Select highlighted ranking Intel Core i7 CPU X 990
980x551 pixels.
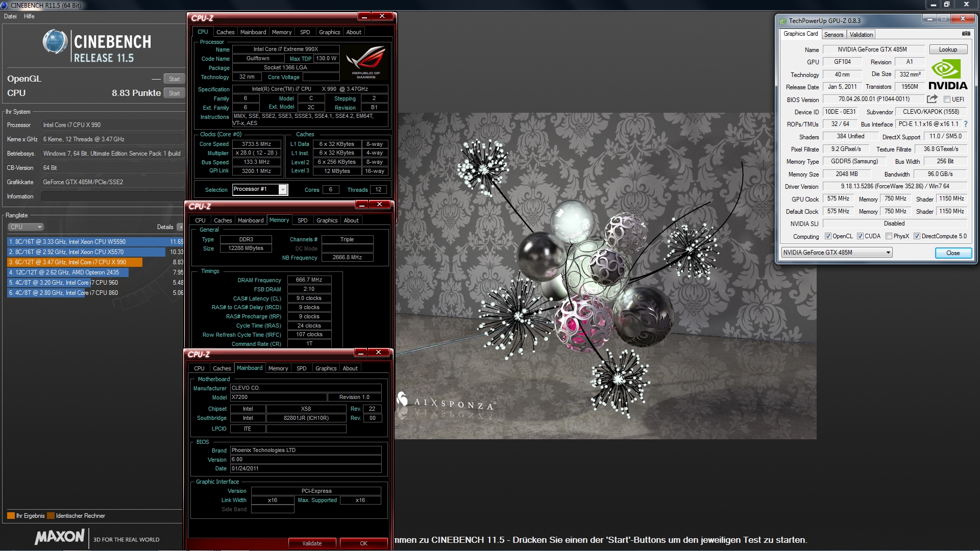95,262
